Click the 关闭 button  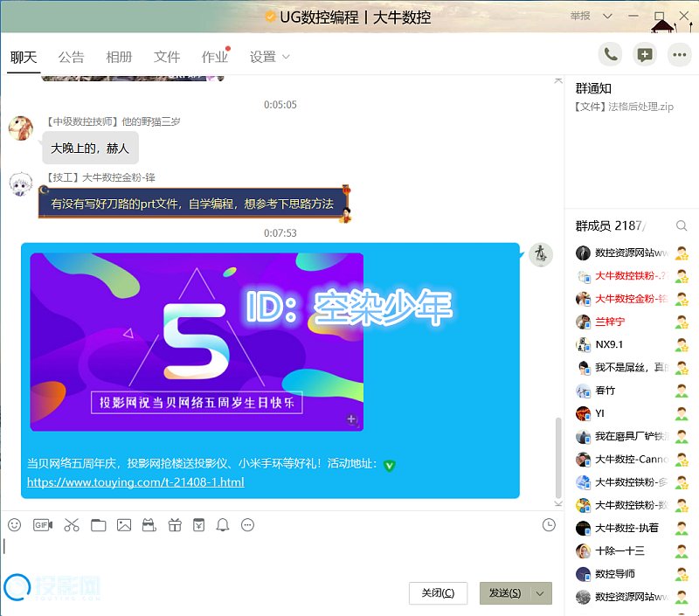pyautogui.click(x=438, y=593)
